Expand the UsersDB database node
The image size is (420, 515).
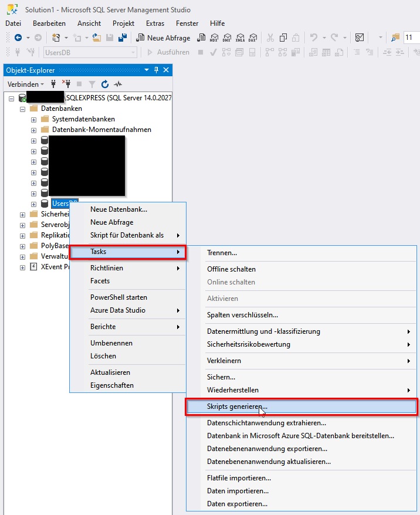[33, 204]
